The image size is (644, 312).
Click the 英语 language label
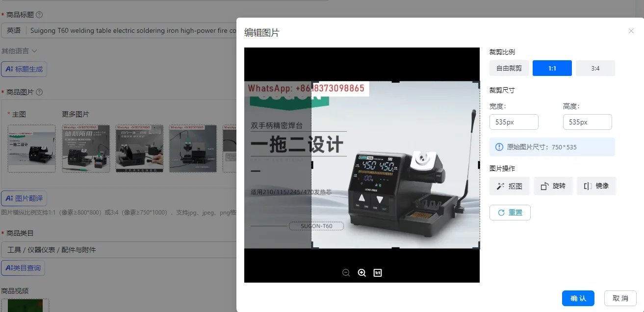[x=14, y=30]
